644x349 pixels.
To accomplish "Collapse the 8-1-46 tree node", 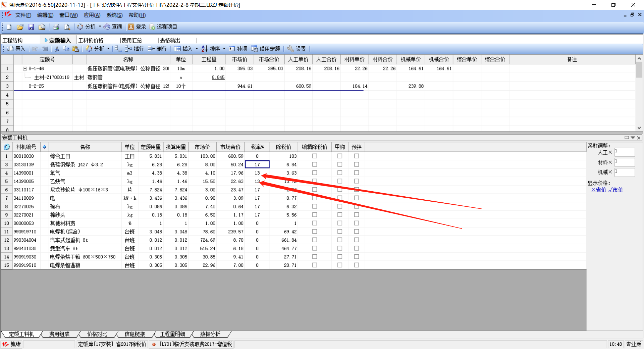I will click(x=25, y=68).
